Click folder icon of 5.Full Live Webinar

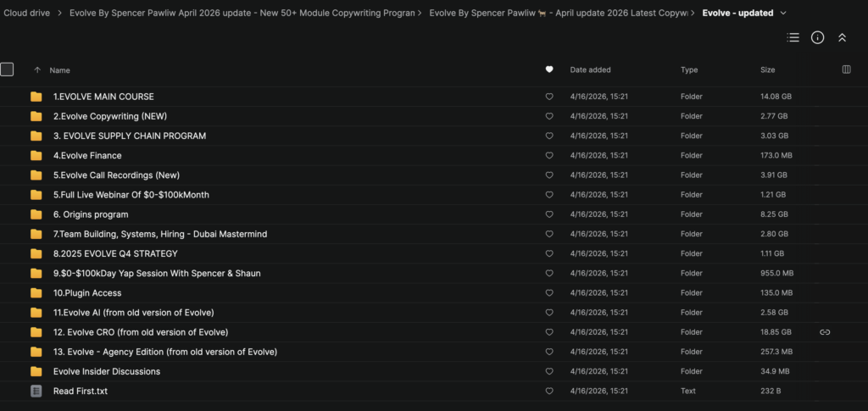tap(36, 195)
